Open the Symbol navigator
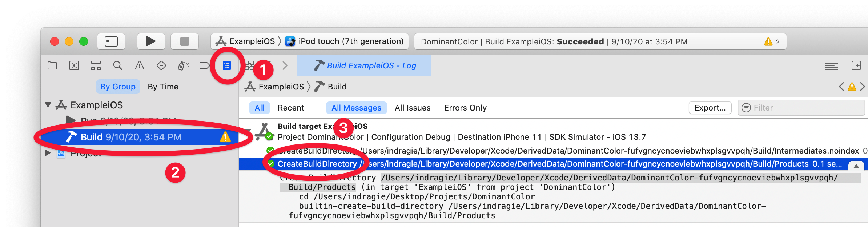Viewport: 868px width, 227px height. tap(96, 65)
